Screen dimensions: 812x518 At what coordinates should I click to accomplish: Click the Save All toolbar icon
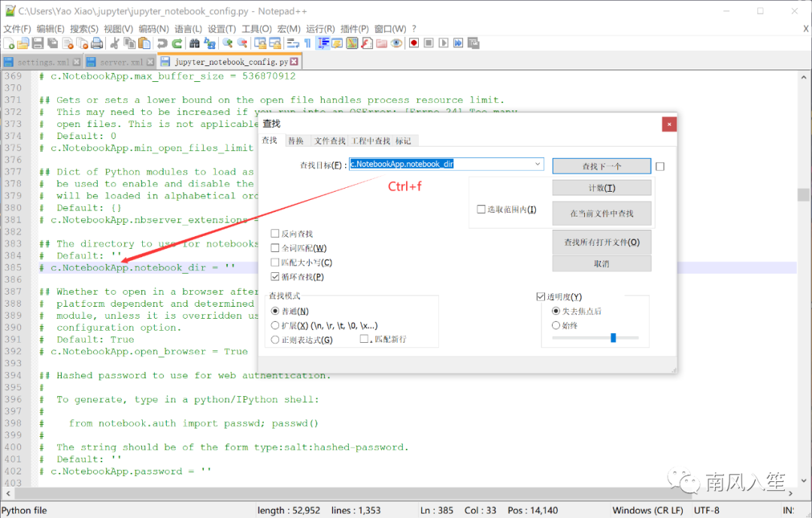click(53, 43)
